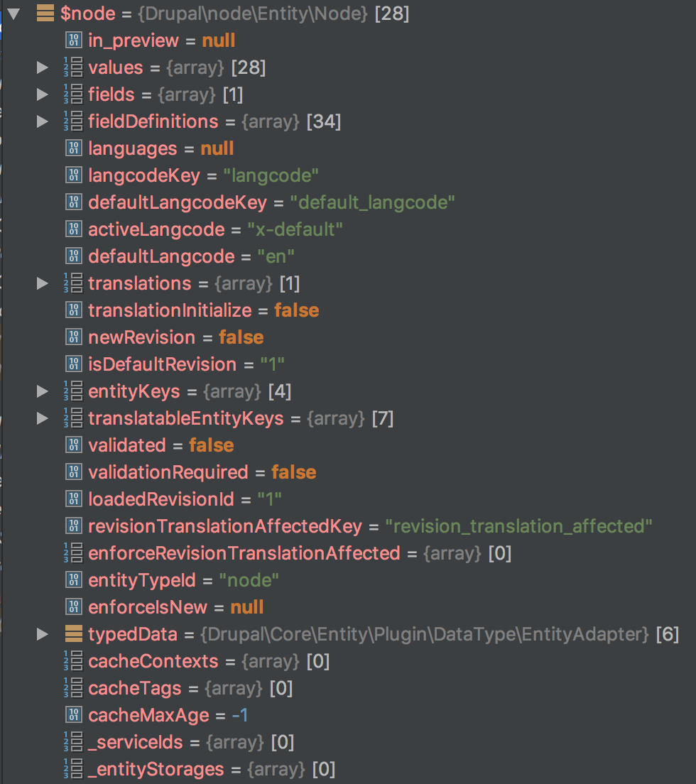Click the loadedRevisionId primitive icon
The height and width of the screenshot is (784, 696).
coord(73,499)
